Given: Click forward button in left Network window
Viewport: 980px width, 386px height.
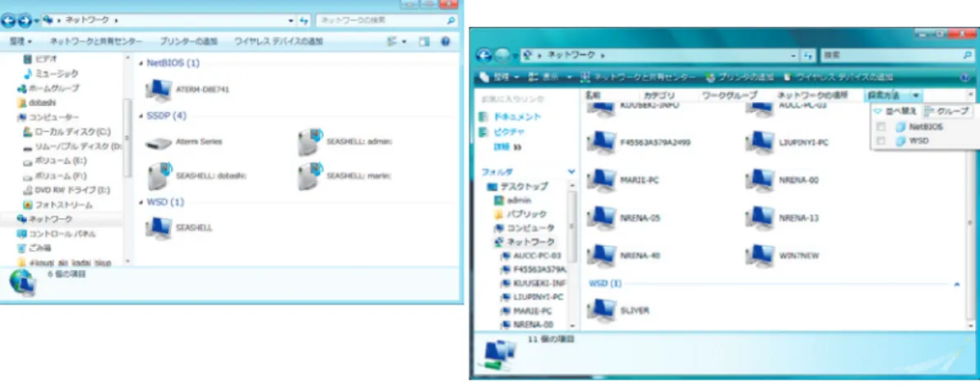Looking at the screenshot, I should pos(25,21).
